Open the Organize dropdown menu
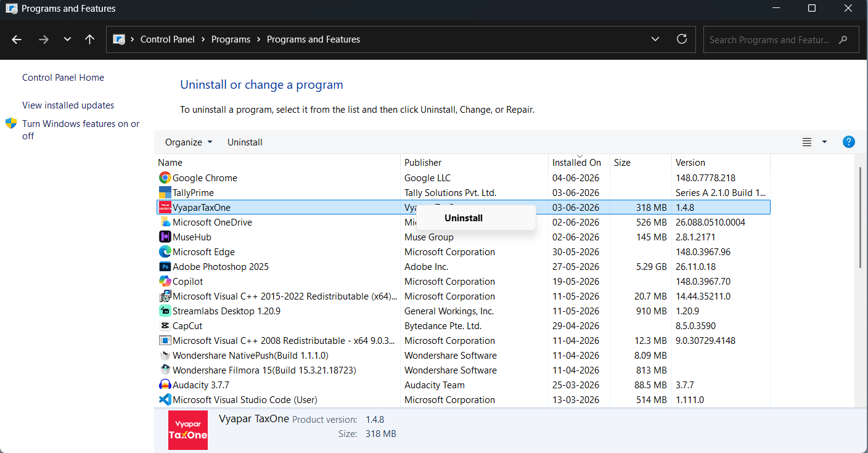 [189, 142]
